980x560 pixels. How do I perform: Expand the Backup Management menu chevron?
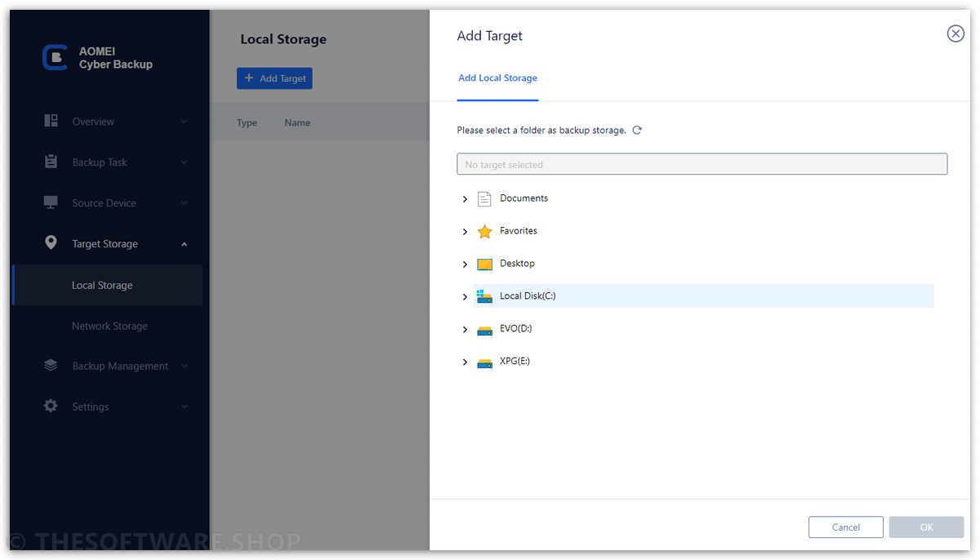point(184,366)
